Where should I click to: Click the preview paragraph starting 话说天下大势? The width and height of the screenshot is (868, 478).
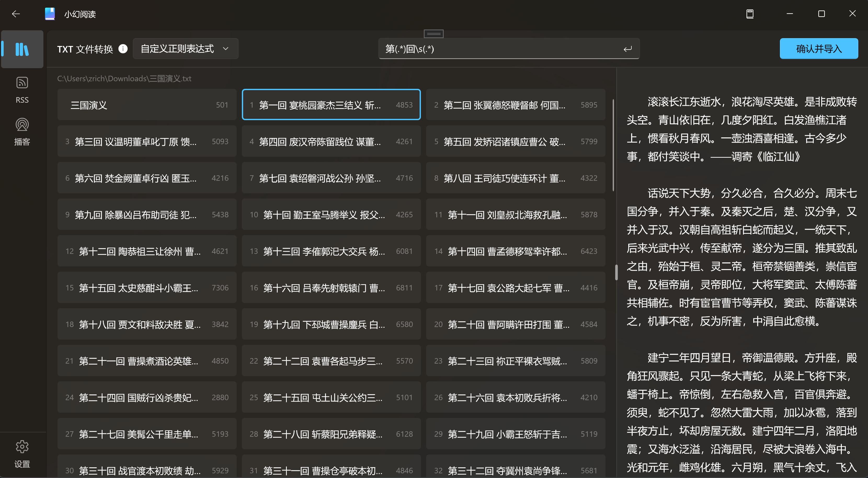(742, 257)
